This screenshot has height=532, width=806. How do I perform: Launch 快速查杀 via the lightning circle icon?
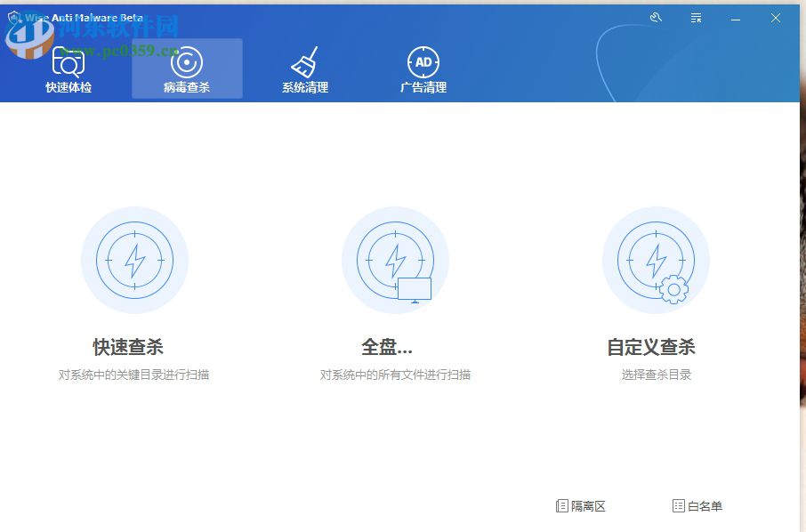[x=134, y=259]
